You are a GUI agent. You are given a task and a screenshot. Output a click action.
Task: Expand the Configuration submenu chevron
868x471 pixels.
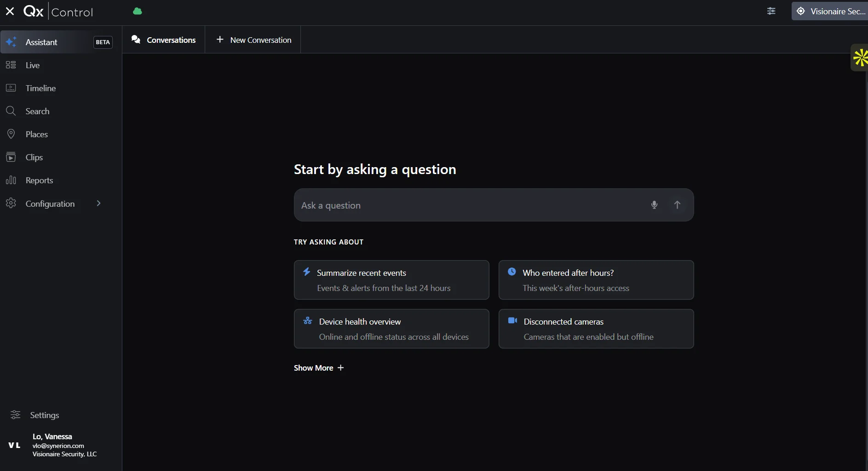pos(98,203)
